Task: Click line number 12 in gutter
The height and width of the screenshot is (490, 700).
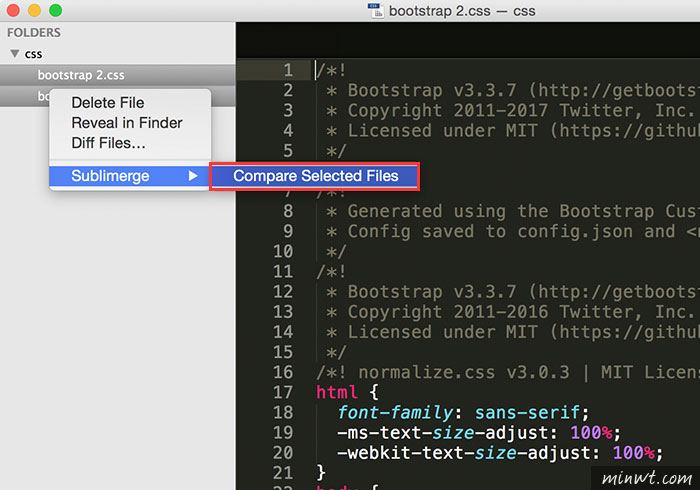Action: pyautogui.click(x=283, y=292)
